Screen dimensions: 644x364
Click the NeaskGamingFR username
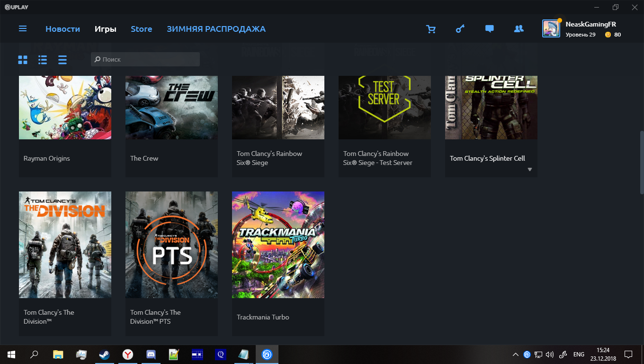point(591,24)
